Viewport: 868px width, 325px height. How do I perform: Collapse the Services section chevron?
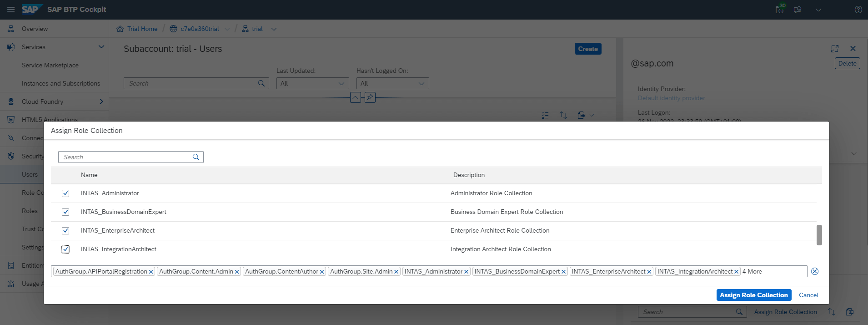101,47
